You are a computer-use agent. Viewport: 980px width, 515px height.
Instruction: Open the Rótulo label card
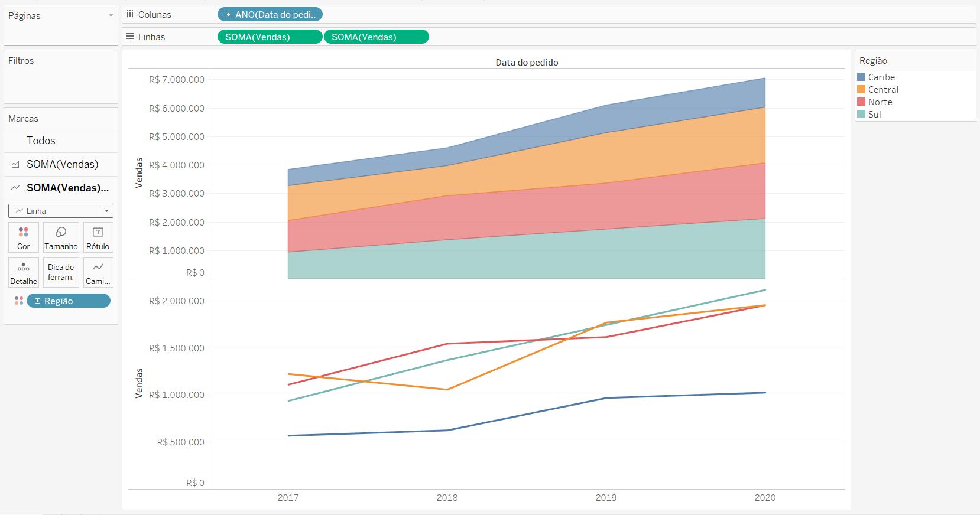[x=98, y=237]
